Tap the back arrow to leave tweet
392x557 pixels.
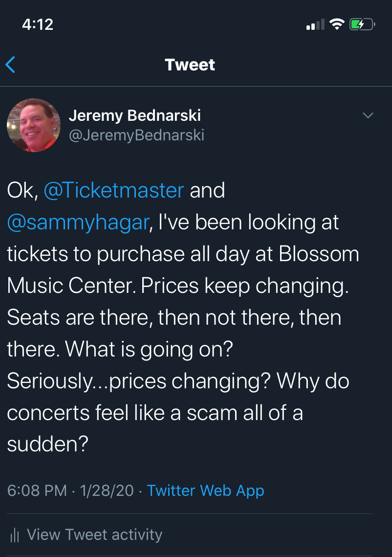[11, 65]
